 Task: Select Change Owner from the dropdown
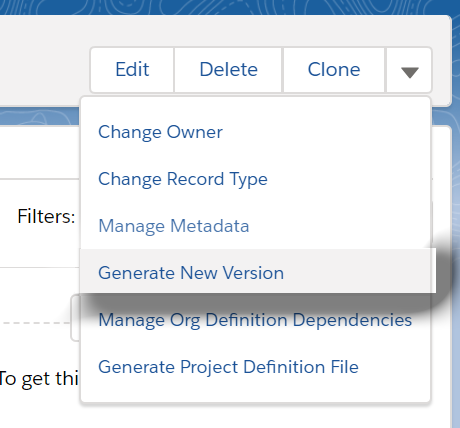pyautogui.click(x=160, y=132)
